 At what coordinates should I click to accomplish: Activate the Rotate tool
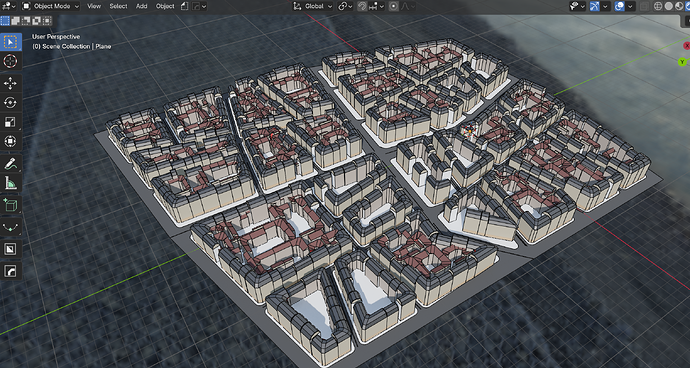click(x=10, y=103)
